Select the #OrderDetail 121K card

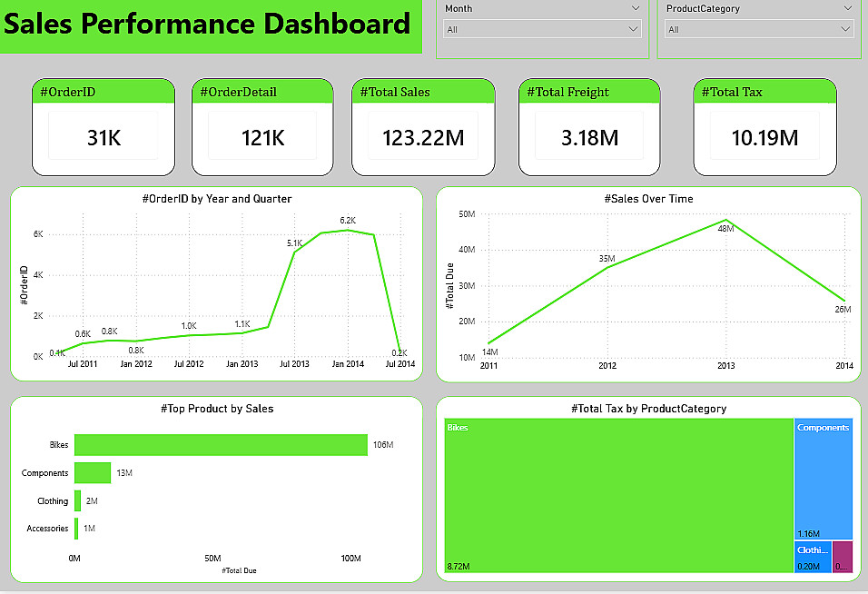262,127
